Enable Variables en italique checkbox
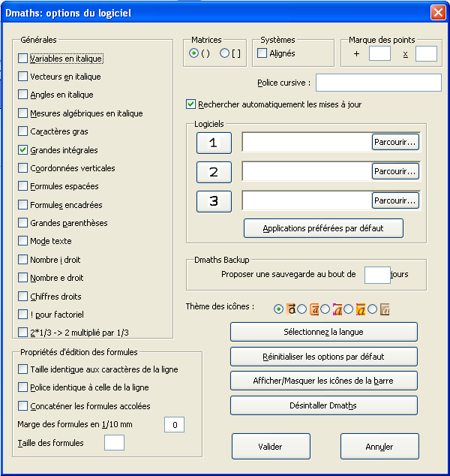450x476 pixels. (x=23, y=59)
